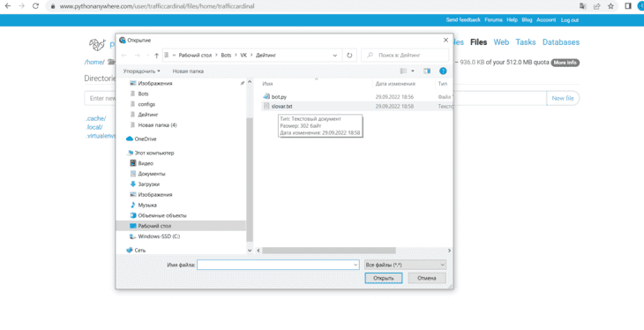The width and height of the screenshot is (644, 330).
Task: Click the Отмена button
Action: (427, 278)
